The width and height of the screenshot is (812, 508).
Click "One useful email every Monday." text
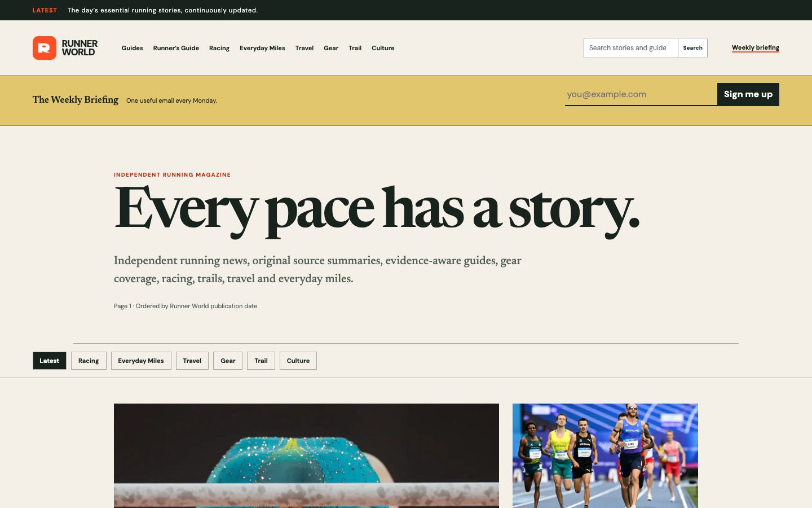171,100
